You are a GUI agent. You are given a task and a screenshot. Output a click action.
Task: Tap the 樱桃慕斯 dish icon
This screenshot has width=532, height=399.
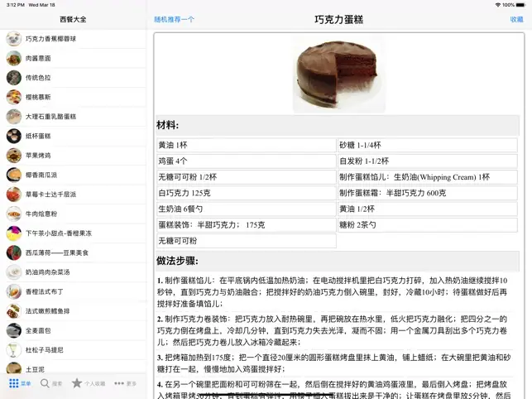click(x=14, y=97)
